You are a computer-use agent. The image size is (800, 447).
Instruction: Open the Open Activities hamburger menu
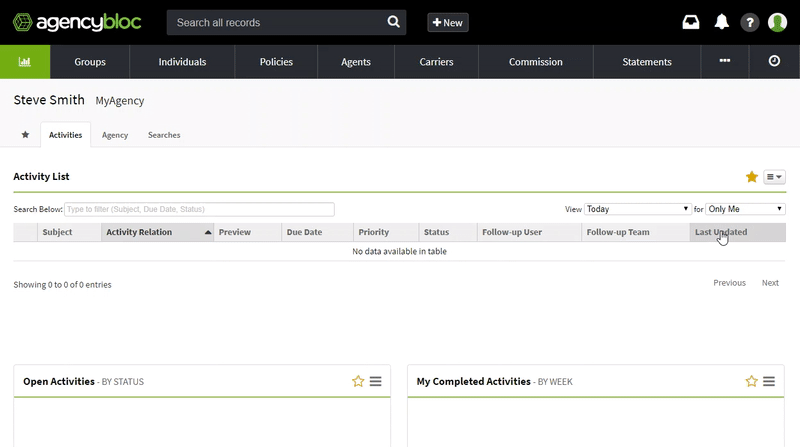[376, 381]
